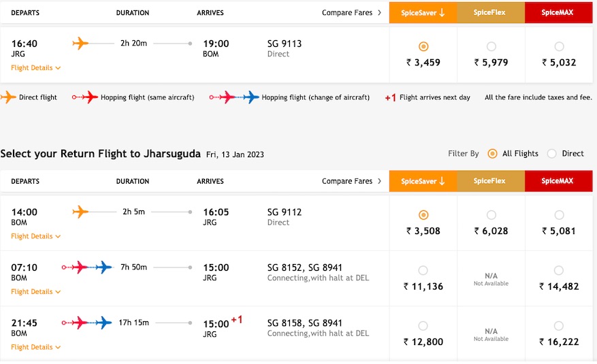Image resolution: width=597 pixels, height=364 pixels.
Task: Click the orange plane icon on SG 9113 flight
Action: click(80, 44)
